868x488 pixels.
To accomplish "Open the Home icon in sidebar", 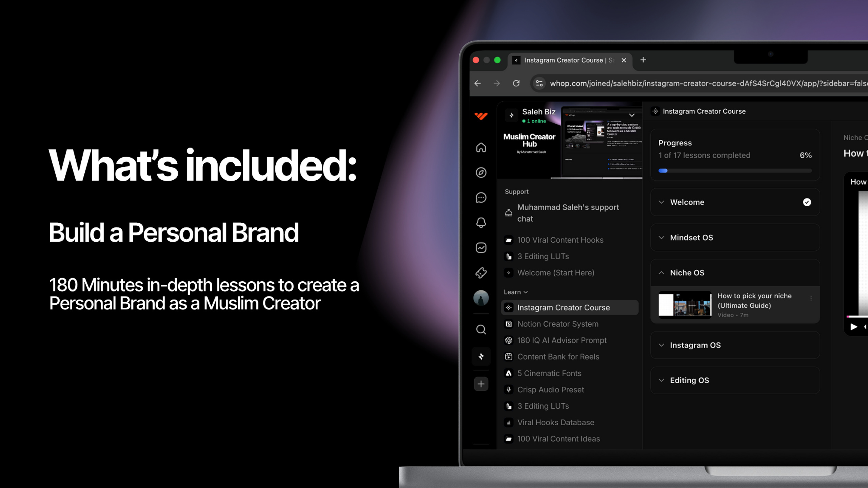I will click(x=481, y=148).
